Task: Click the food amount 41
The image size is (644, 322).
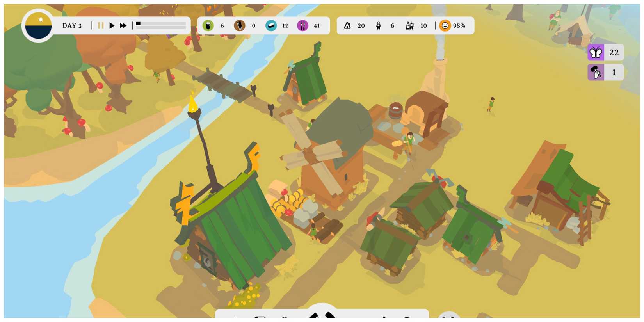Action: click(x=317, y=26)
